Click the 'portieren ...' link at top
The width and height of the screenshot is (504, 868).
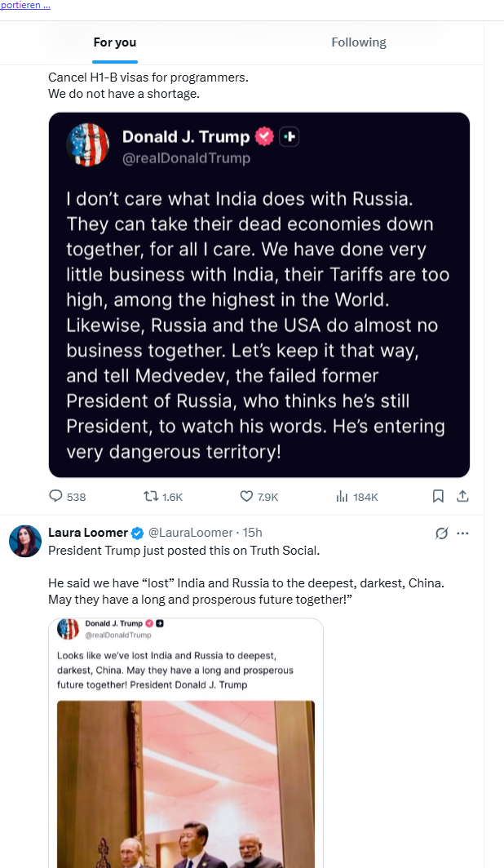25,6
